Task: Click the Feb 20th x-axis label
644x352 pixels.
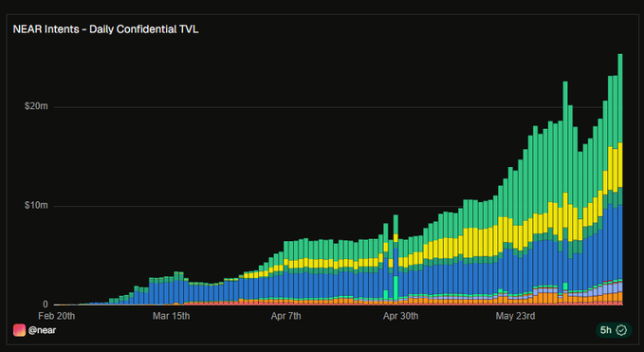Action: pos(57,316)
